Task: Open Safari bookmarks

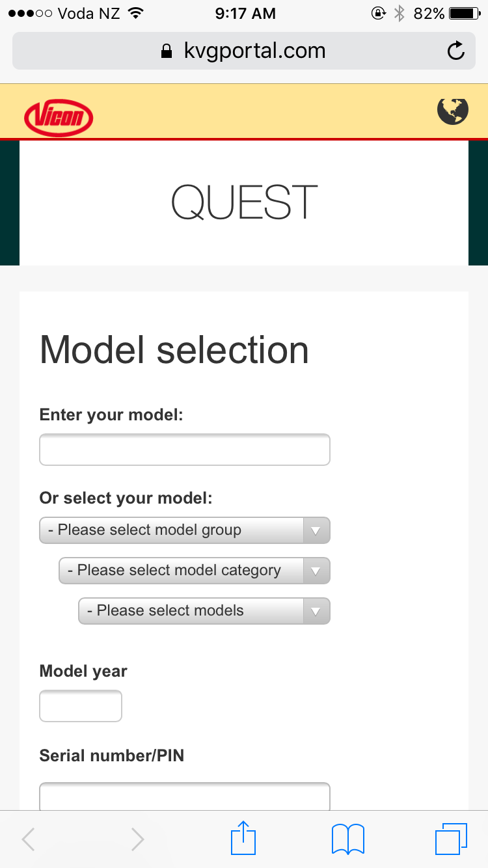Action: click(x=348, y=839)
